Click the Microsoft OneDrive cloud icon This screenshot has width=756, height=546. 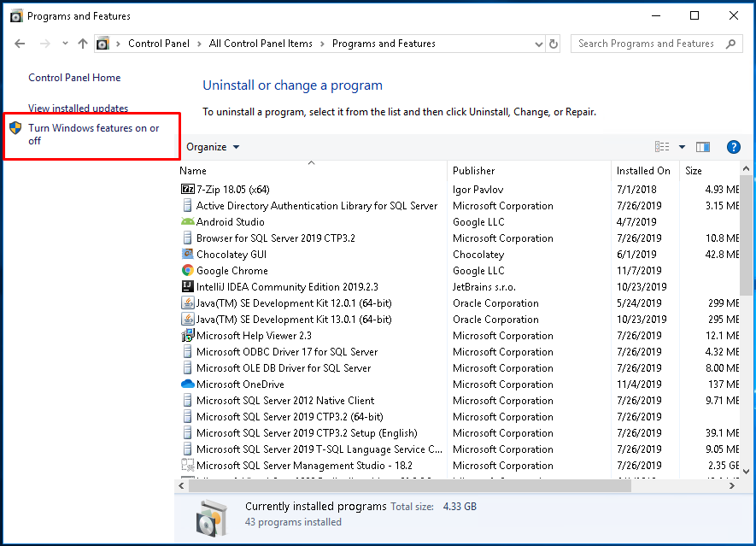pyautogui.click(x=188, y=384)
